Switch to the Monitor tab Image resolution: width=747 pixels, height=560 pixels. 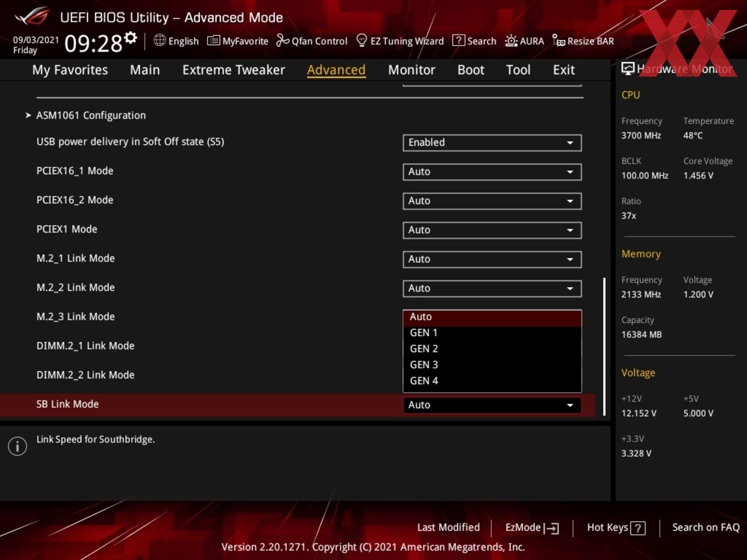(x=411, y=70)
